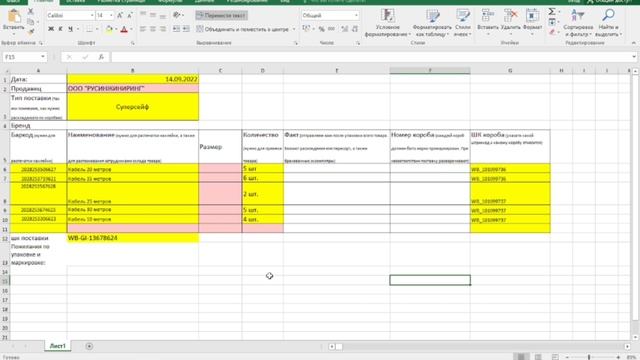Click vertical scrollbar down arrow
The width and height of the screenshot is (640, 360).
635,337
